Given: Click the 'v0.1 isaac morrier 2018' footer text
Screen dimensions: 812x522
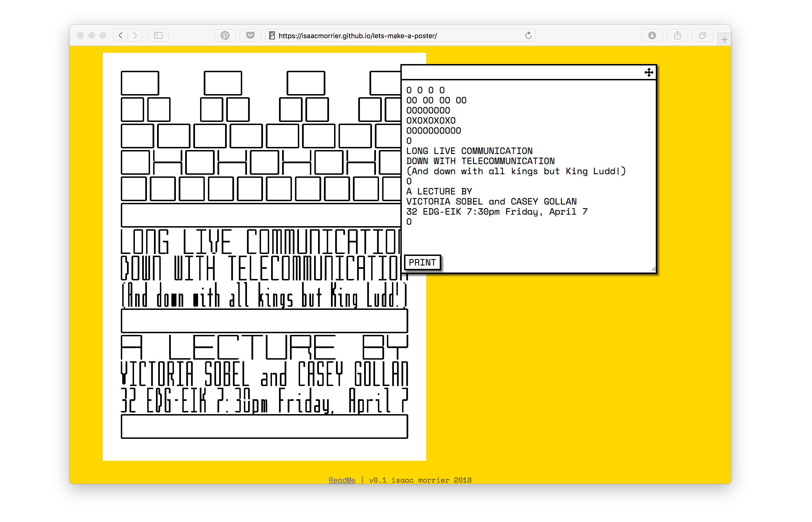Looking at the screenshot, I should (420, 480).
